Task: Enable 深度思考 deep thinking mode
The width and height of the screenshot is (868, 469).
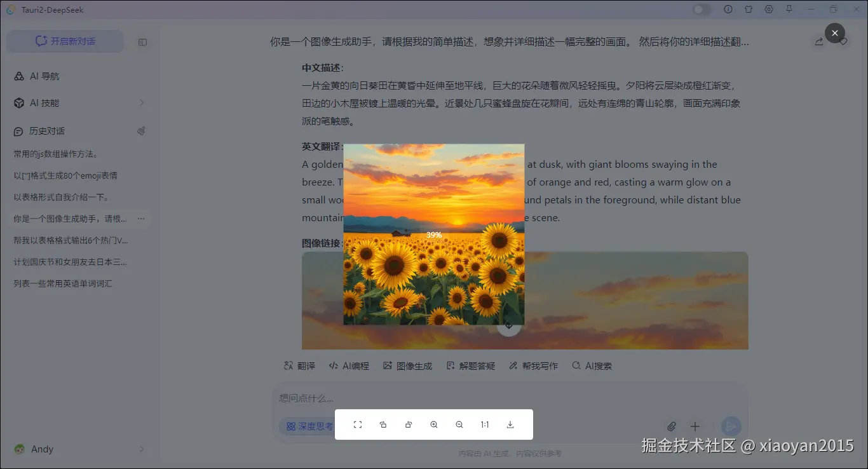Action: click(x=308, y=426)
